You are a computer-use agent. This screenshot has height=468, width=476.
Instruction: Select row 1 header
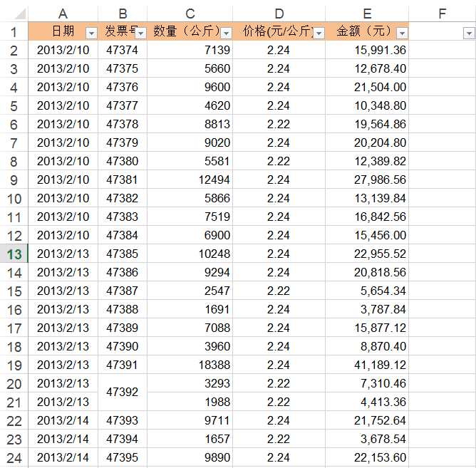(x=14, y=31)
